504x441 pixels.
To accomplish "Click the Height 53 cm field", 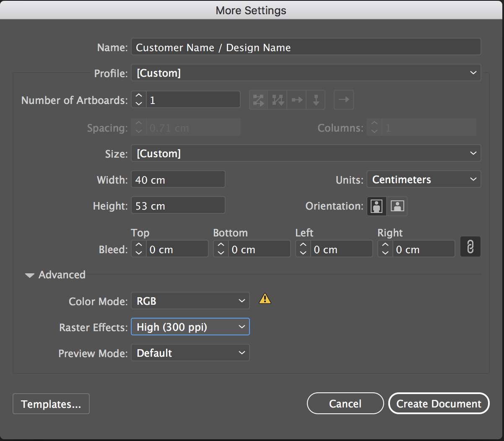I will (x=178, y=205).
